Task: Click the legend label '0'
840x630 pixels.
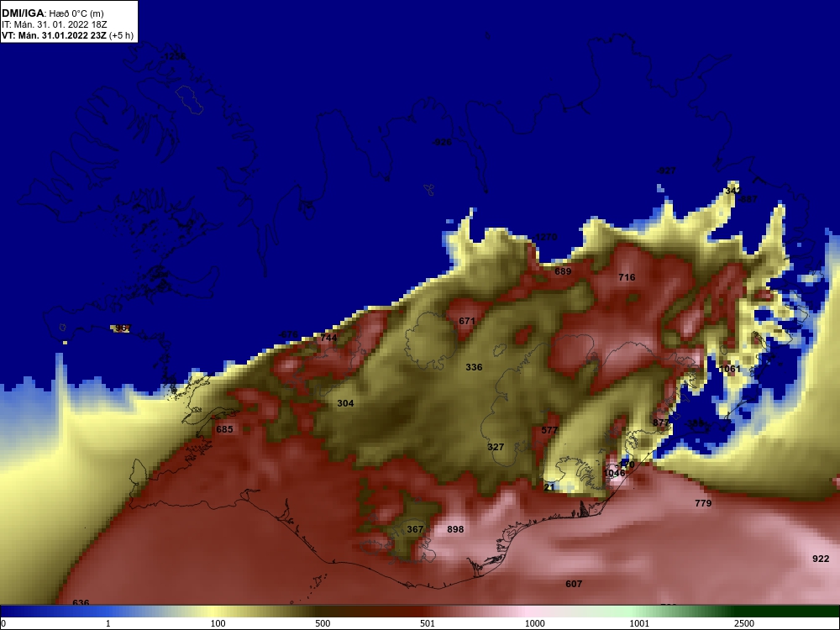Action: point(3,623)
